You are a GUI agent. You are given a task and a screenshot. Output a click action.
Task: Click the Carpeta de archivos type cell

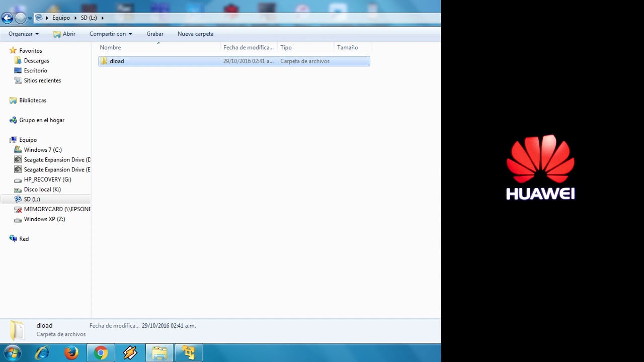(305, 61)
